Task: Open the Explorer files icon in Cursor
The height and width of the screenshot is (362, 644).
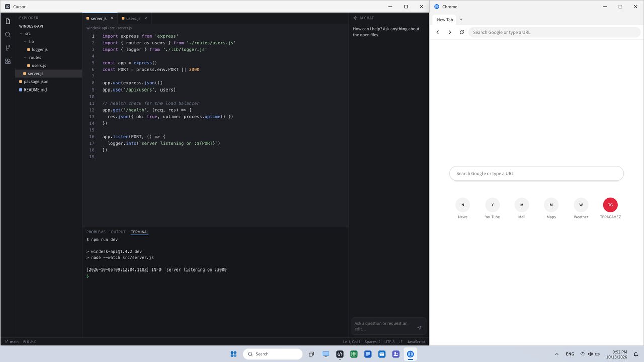Action: pos(8,21)
